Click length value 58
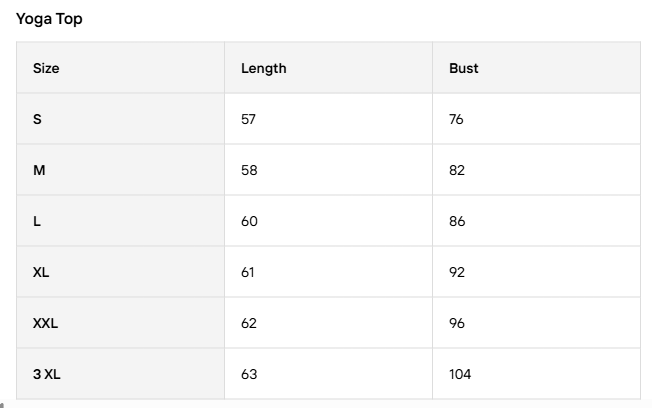 point(249,171)
